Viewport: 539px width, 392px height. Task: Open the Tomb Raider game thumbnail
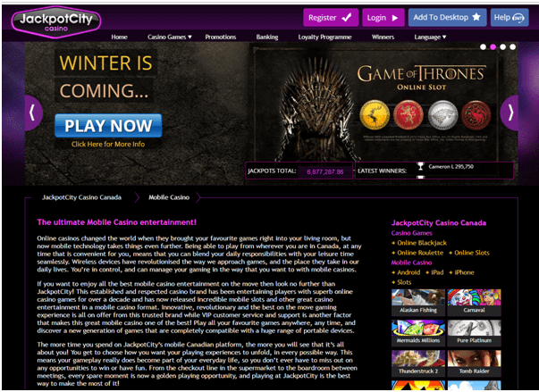pyautogui.click(x=475, y=363)
